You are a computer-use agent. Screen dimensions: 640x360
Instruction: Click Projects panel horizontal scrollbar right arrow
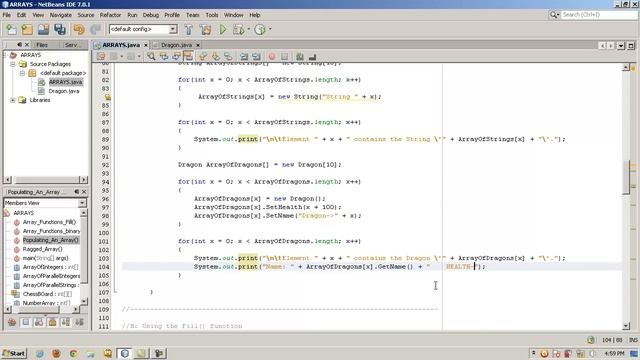point(83,180)
